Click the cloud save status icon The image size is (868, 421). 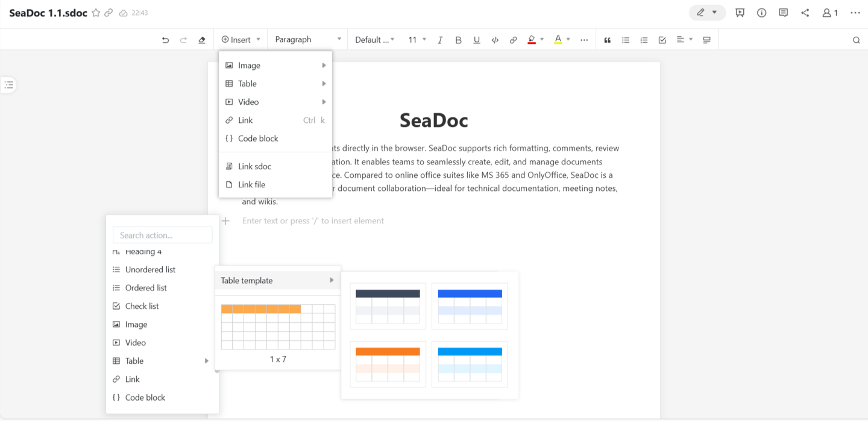(123, 13)
